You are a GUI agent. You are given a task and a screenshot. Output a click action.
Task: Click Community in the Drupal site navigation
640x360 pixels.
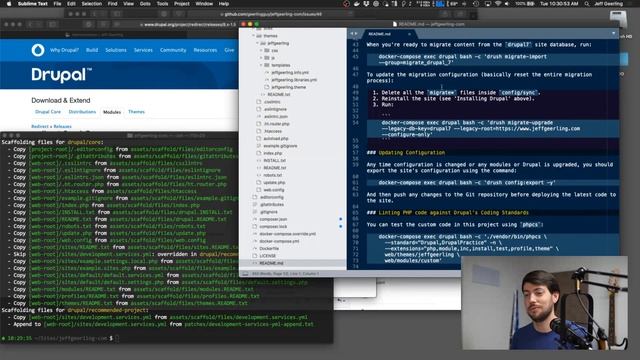173,50
